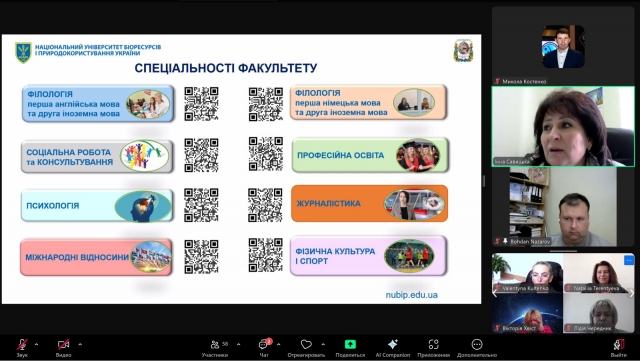Click the round emblem at slide's top right
The width and height of the screenshot is (640, 361).
pos(463,51)
